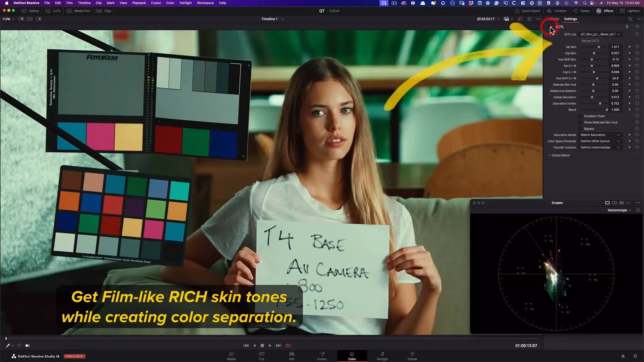Open the Saturation Model dropdown

pyautogui.click(x=600, y=135)
